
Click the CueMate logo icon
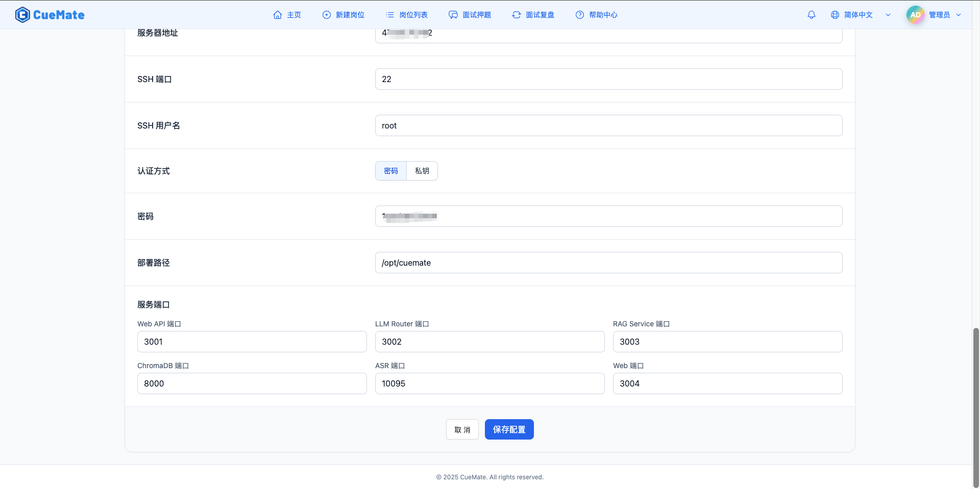pyautogui.click(x=22, y=14)
